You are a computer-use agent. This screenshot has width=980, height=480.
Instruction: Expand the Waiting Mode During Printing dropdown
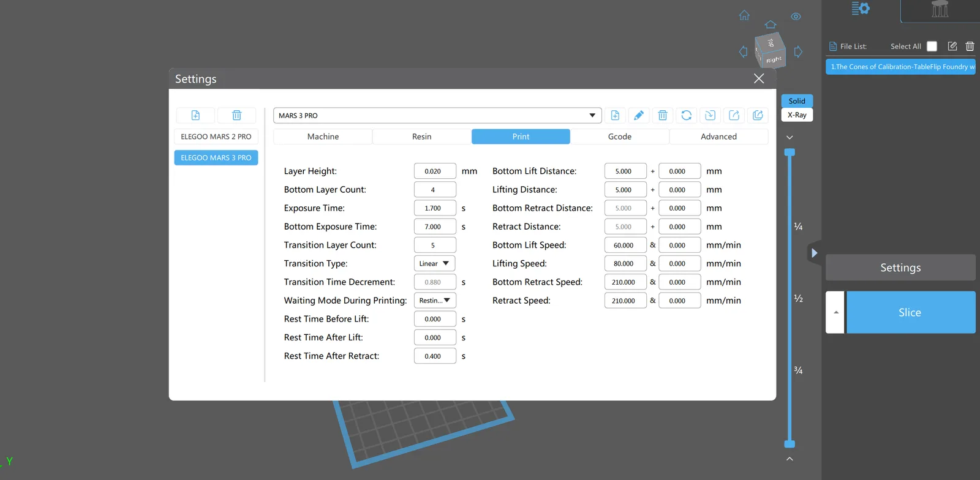(435, 301)
